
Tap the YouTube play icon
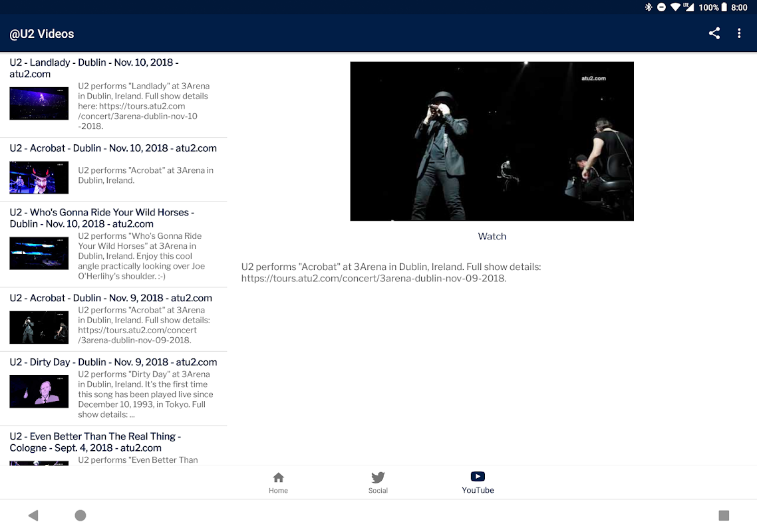pos(478,477)
